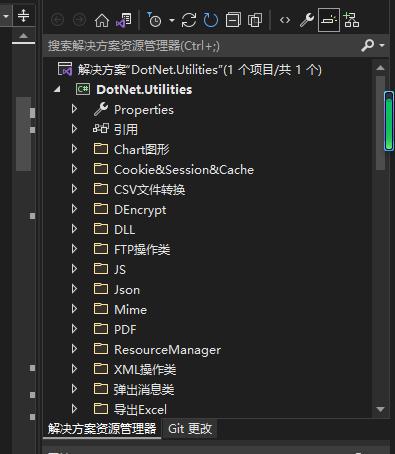Select the Mime folder label
395x454 pixels.
[x=130, y=310]
